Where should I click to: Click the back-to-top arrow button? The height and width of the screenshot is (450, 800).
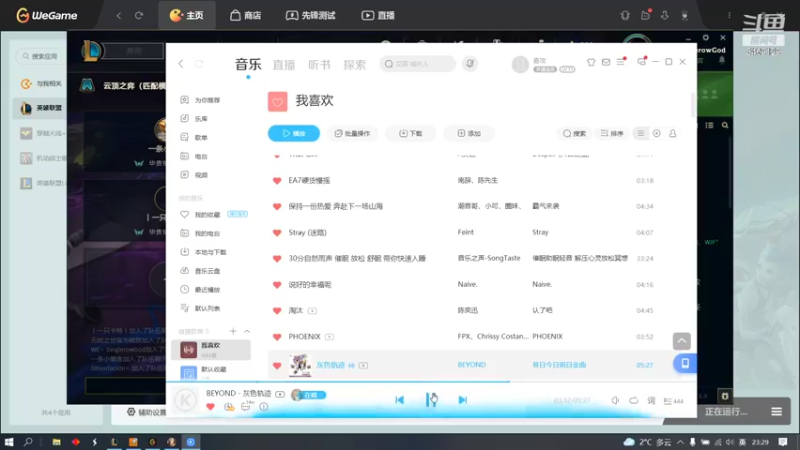(x=682, y=341)
